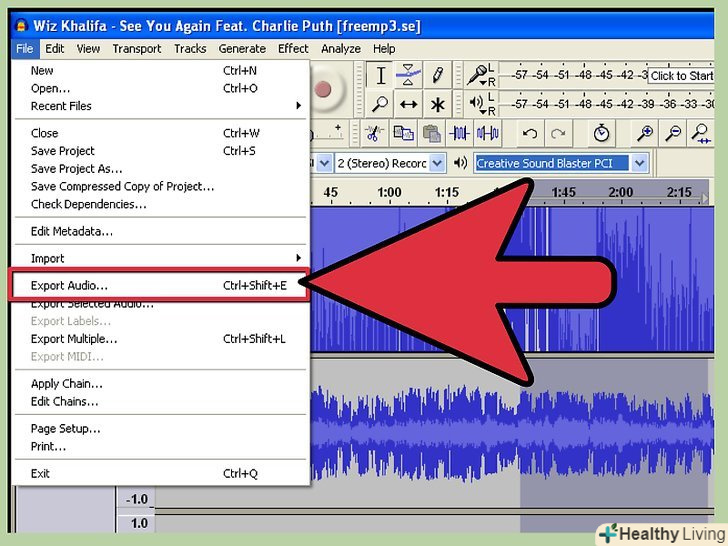This screenshot has width=728, height=546.
Task: Select the Multi-tool asterisk icon
Action: 437,104
